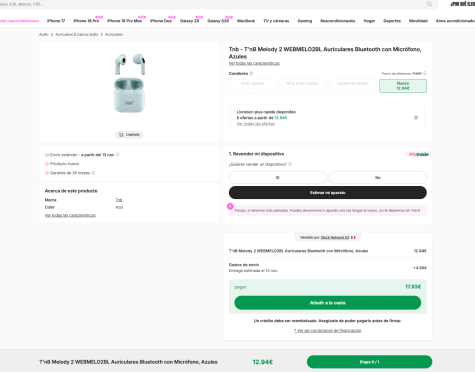
Task: Open the TV y cámaras menu item
Action: [x=276, y=21]
